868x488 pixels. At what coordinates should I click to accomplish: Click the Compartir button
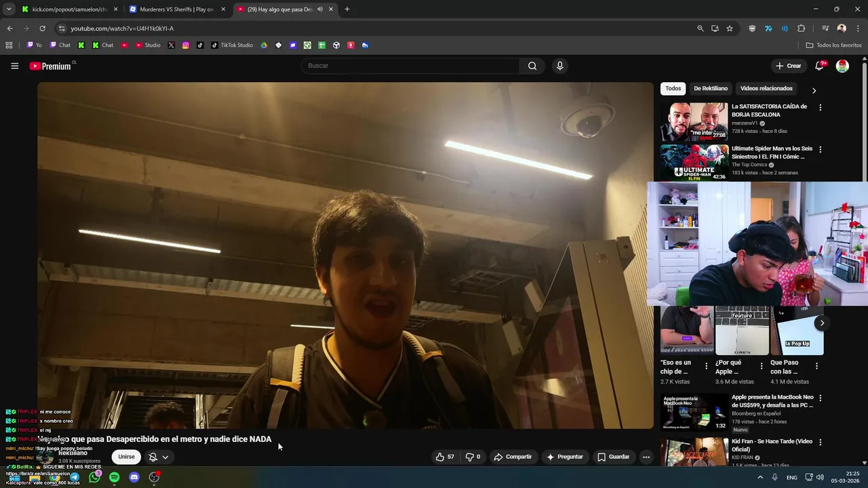coord(513,457)
